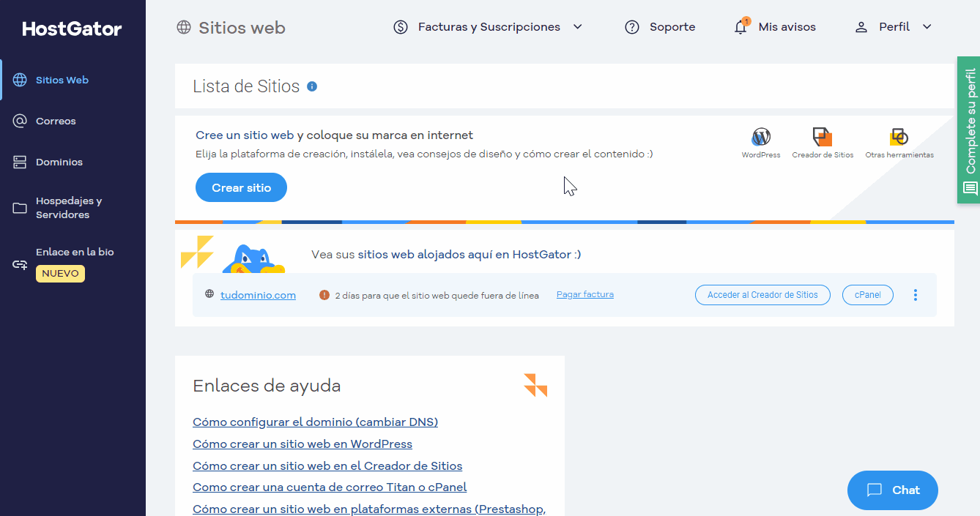
Task: Open Cómo configurar el dominio help link
Action: pos(315,422)
